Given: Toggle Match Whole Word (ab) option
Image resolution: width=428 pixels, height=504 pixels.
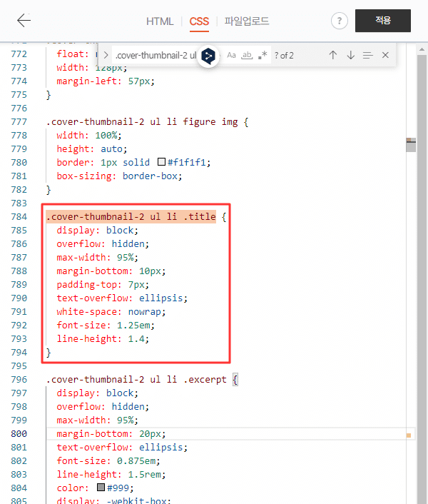Looking at the screenshot, I should click(x=247, y=55).
